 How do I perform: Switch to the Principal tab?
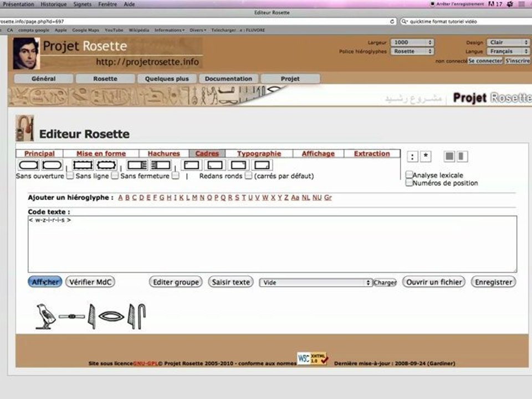pos(39,154)
